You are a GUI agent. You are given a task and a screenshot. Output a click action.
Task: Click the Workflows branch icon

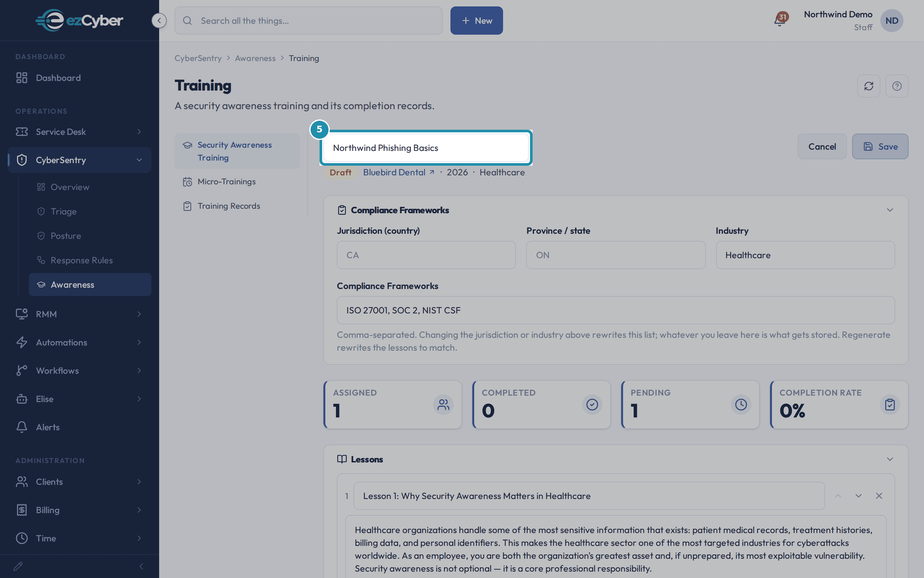pos(22,371)
